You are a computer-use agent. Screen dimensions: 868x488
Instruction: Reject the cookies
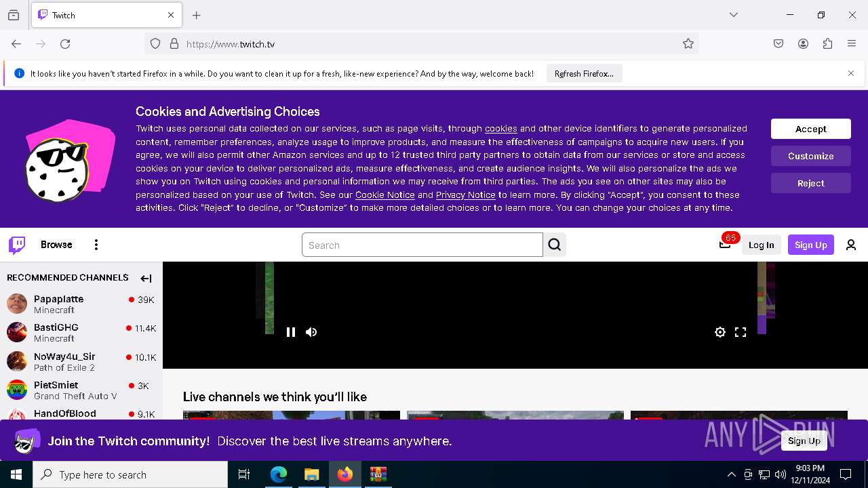pos(811,183)
